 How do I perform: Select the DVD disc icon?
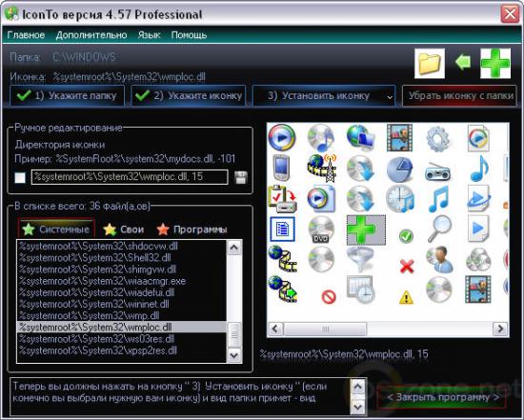[321, 230]
